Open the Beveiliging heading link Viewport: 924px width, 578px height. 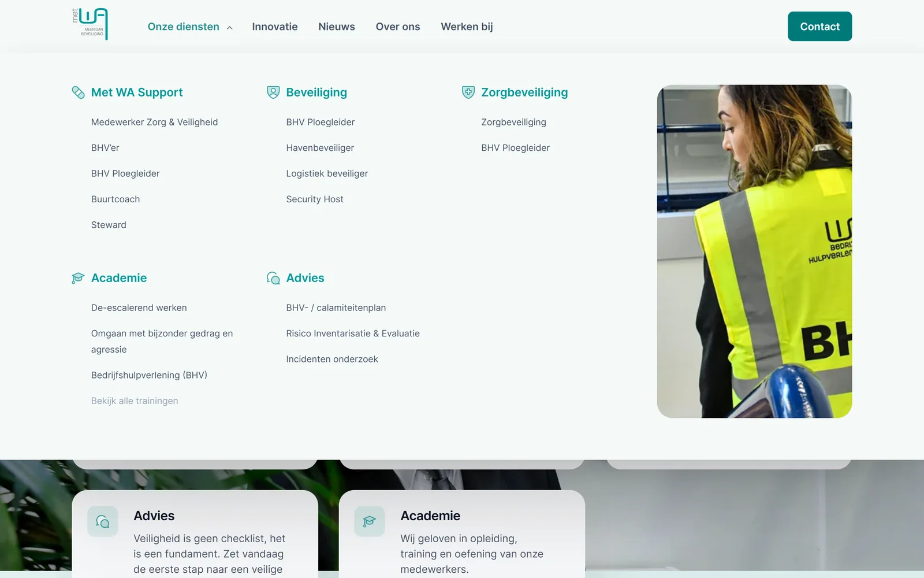[x=316, y=92]
